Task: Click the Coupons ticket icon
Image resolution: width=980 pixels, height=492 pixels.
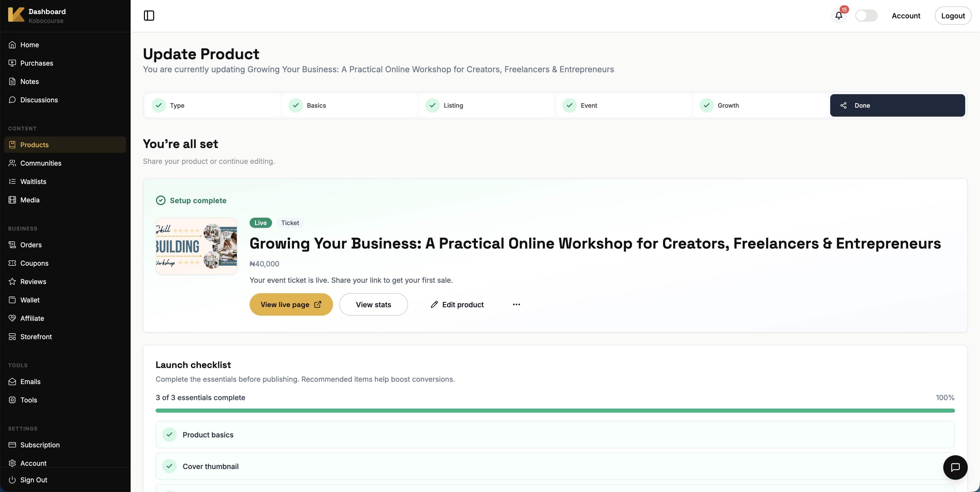Action: (x=12, y=263)
